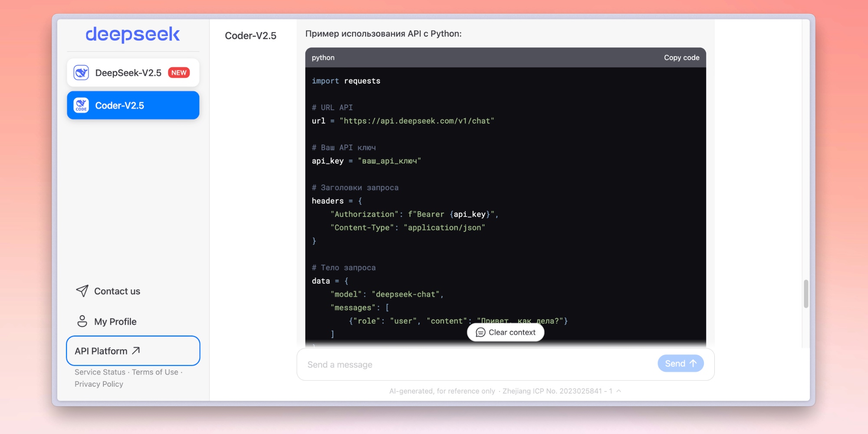The height and width of the screenshot is (434, 868).
Task: Click the "import requests" code line
Action: coord(346,81)
